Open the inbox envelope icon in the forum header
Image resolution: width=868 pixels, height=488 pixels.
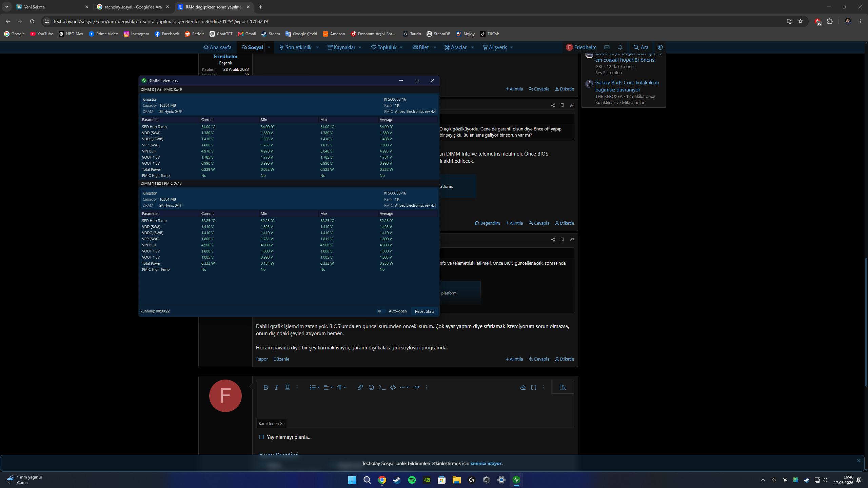point(607,47)
